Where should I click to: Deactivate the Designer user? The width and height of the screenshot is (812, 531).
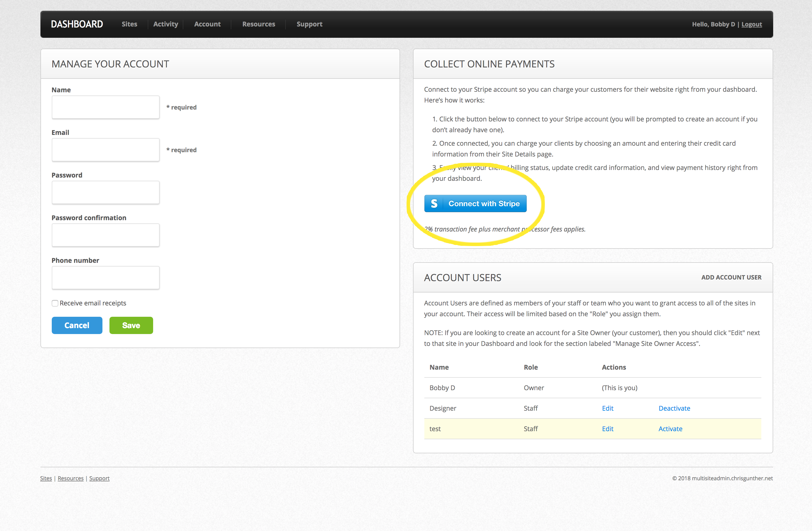coord(674,409)
